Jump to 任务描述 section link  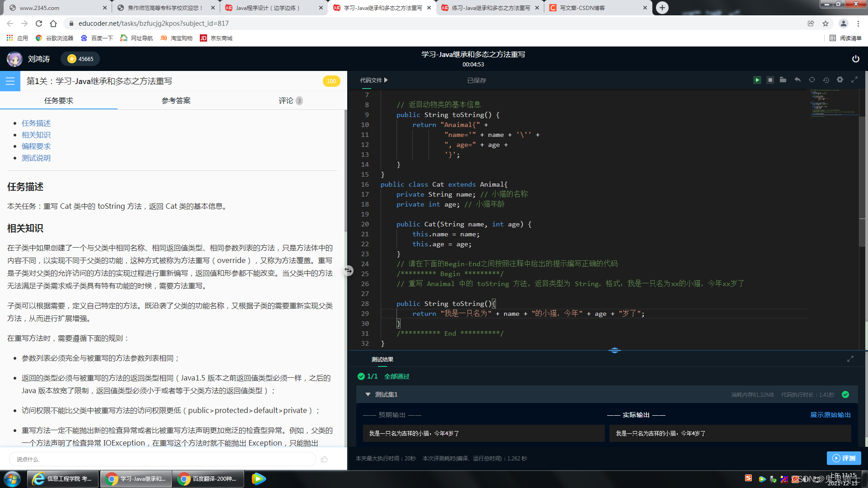36,123
